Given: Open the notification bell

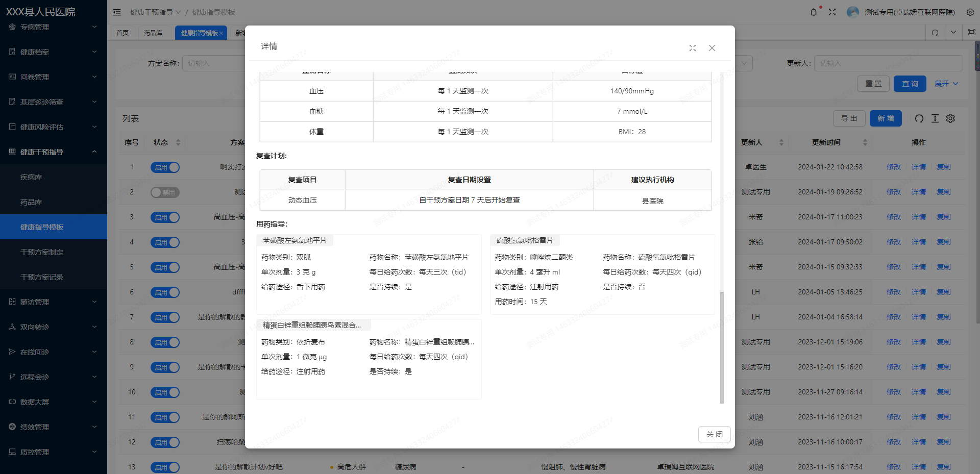Looking at the screenshot, I should coord(813,12).
